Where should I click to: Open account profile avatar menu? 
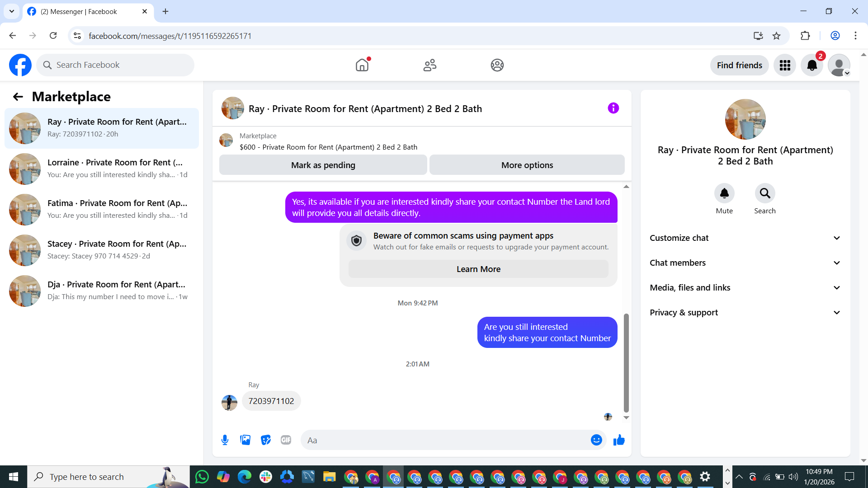coord(839,66)
